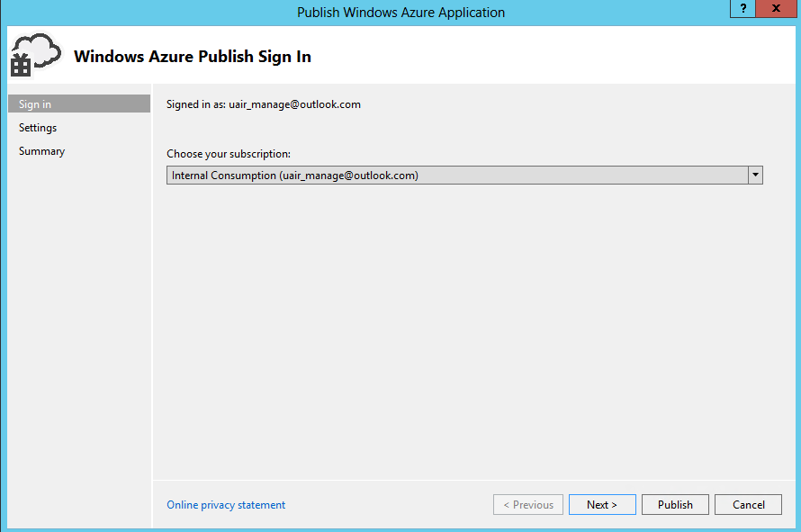The width and height of the screenshot is (801, 532).
Task: Expand the subscription list using the arrow button
Action: [x=755, y=176]
